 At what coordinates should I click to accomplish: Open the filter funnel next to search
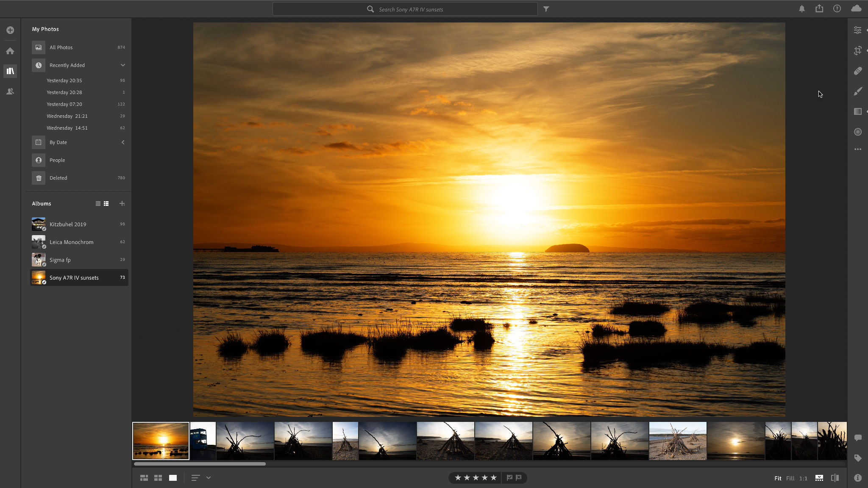[546, 9]
